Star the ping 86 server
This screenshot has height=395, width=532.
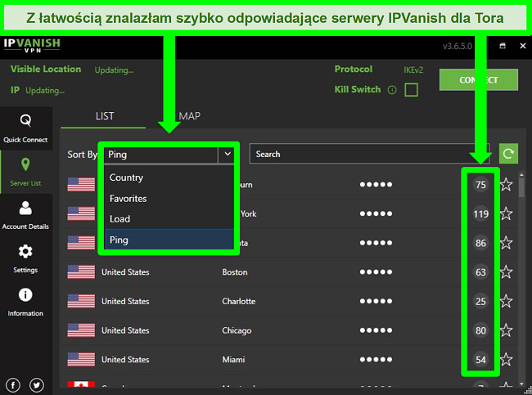point(506,243)
